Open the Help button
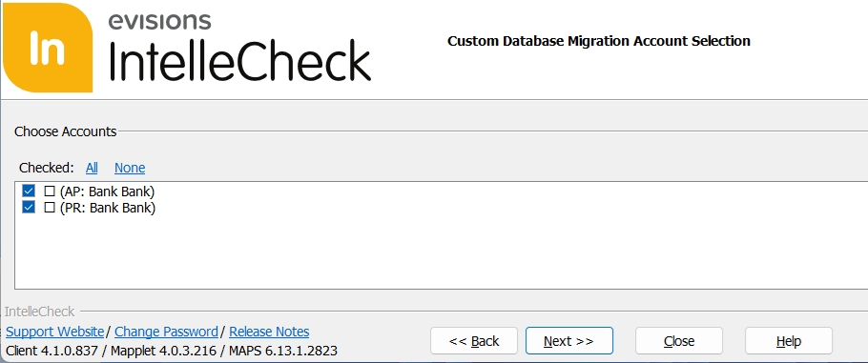868x363 pixels. point(789,341)
